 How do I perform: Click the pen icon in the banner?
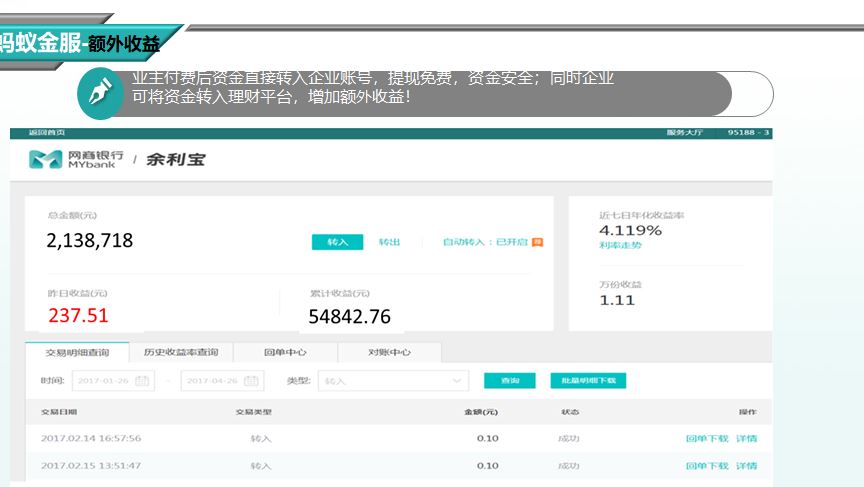(x=99, y=94)
